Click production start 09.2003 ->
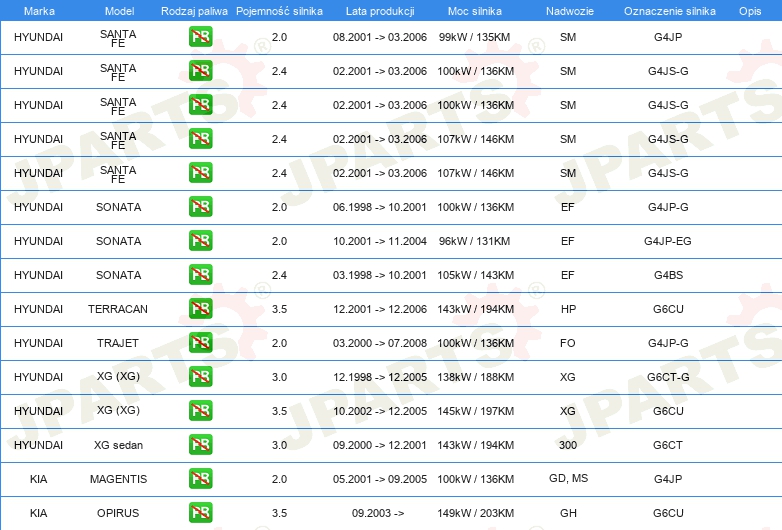This screenshot has width=782, height=530. (x=378, y=513)
